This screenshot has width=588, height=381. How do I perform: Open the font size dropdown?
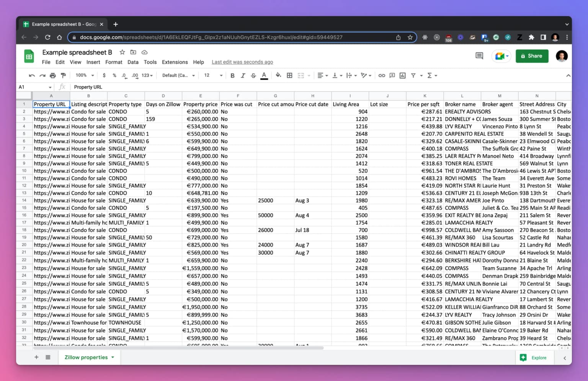213,75
